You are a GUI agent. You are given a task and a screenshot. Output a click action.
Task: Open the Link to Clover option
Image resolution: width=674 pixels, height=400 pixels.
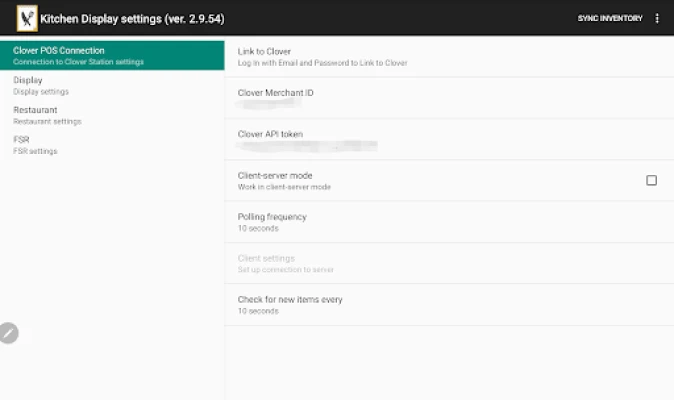[449, 57]
